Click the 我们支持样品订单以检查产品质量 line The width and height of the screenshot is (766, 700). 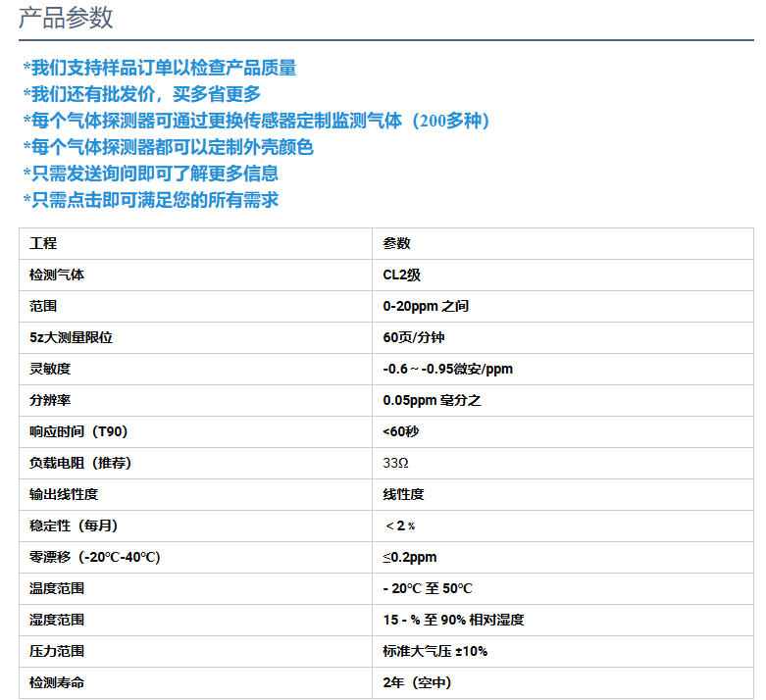(160, 68)
